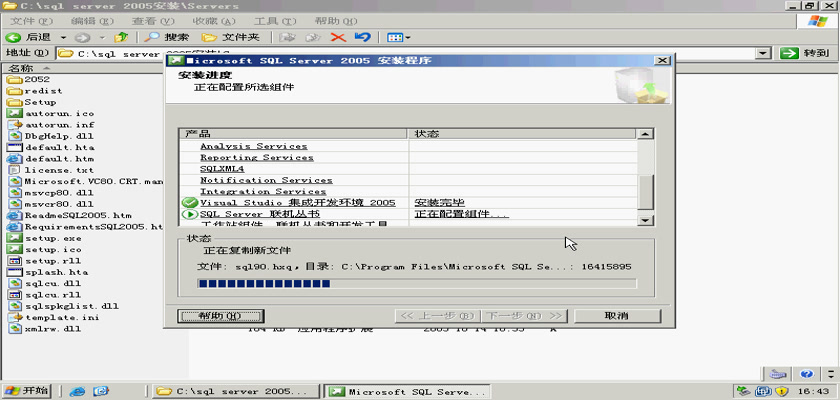
Task: Click the Up folder icon in Explorer toolbar
Action: (122, 37)
